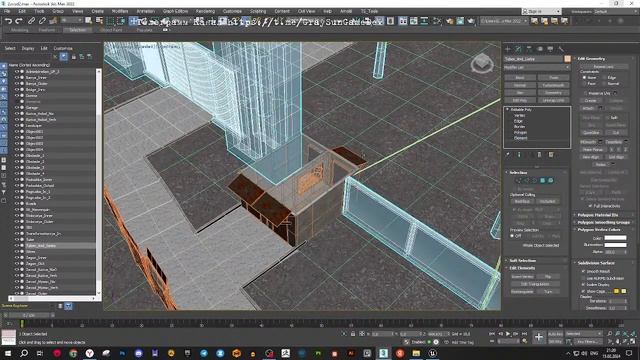Viewport: 640px width, 360px height.
Task: Open the vertex Color swatch
Action: (x=615, y=238)
